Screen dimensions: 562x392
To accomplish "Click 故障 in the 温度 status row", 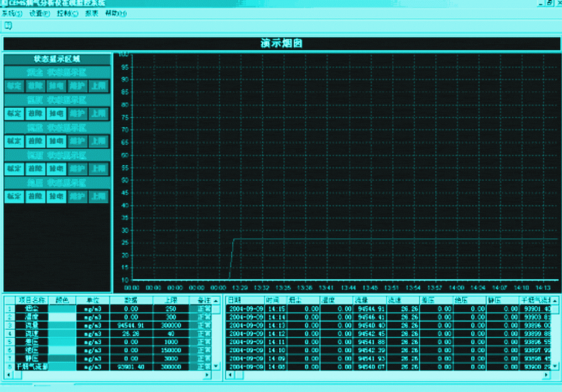I will pos(35,113).
